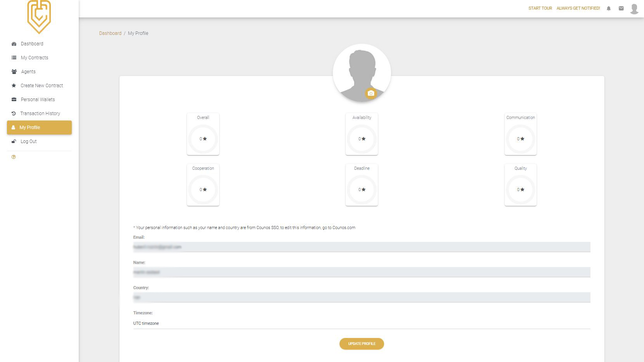Viewport: 644px width, 362px height.
Task: Open the user avatar menu in header
Action: tap(634, 9)
